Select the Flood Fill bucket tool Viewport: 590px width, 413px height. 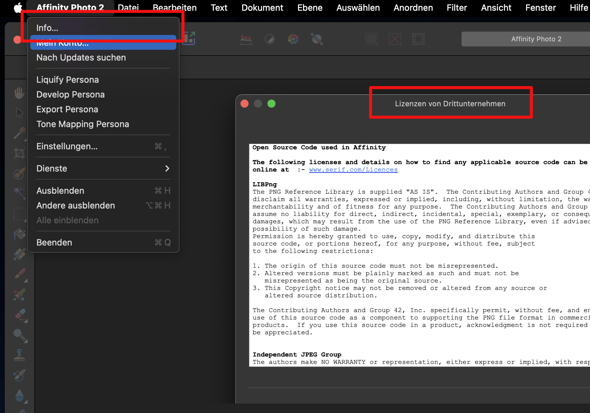click(19, 234)
